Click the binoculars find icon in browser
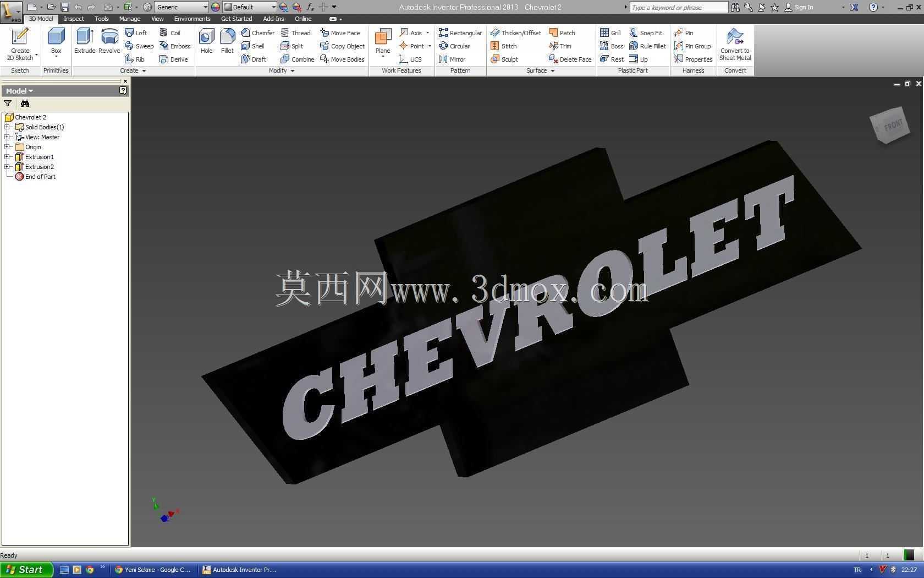The image size is (924, 578). coord(25,103)
